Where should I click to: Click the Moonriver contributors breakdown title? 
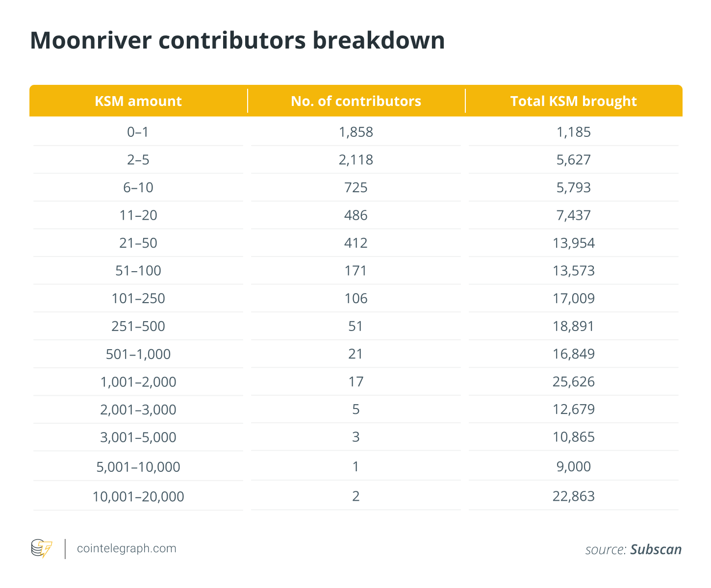tap(237, 40)
